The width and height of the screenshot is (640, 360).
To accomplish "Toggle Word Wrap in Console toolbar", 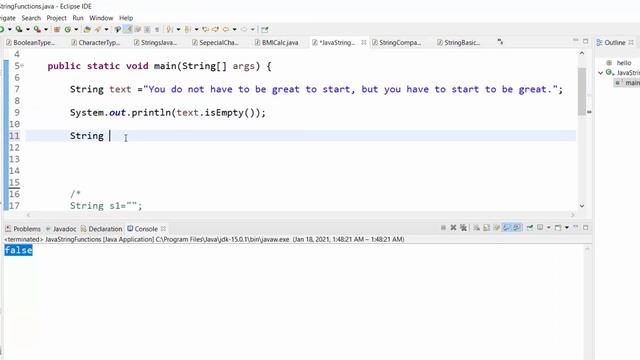I will [x=496, y=228].
